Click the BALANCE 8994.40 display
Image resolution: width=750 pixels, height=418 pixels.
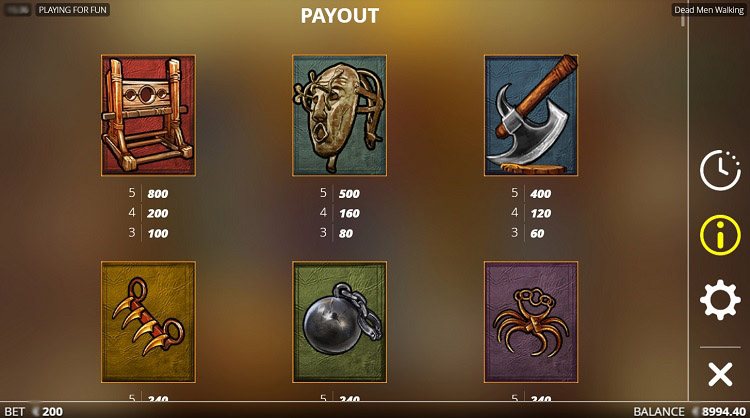[689, 411]
